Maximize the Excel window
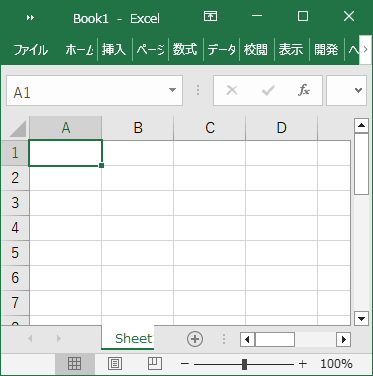373x376 pixels. click(x=303, y=16)
